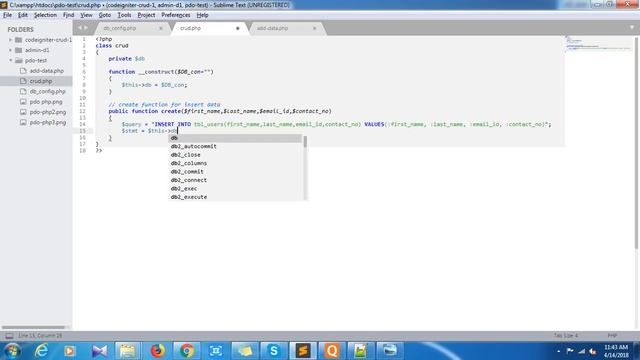Click the code minimap preview

(599, 44)
